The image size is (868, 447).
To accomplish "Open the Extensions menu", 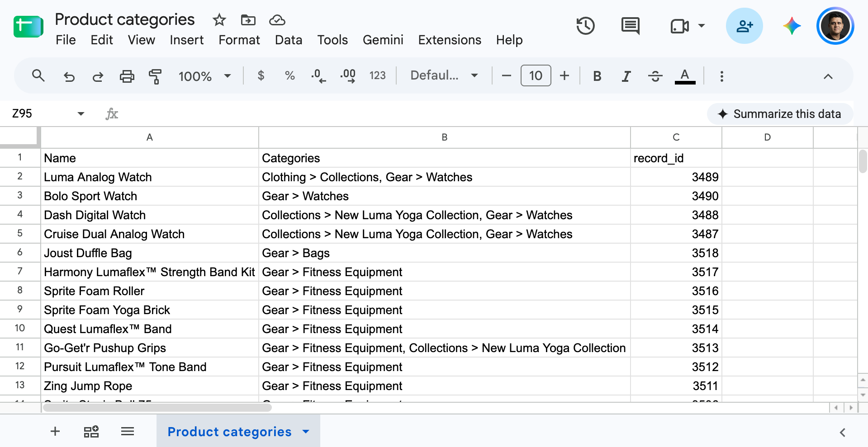I will pyautogui.click(x=450, y=40).
